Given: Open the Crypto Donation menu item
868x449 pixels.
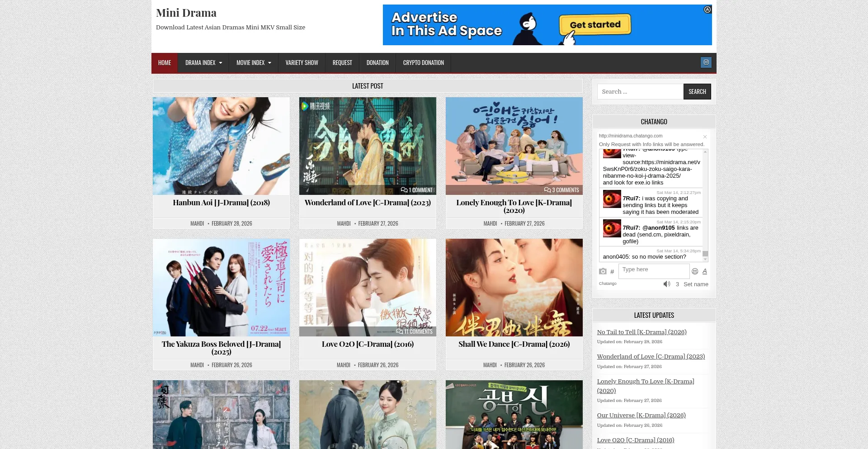Looking at the screenshot, I should click(424, 63).
